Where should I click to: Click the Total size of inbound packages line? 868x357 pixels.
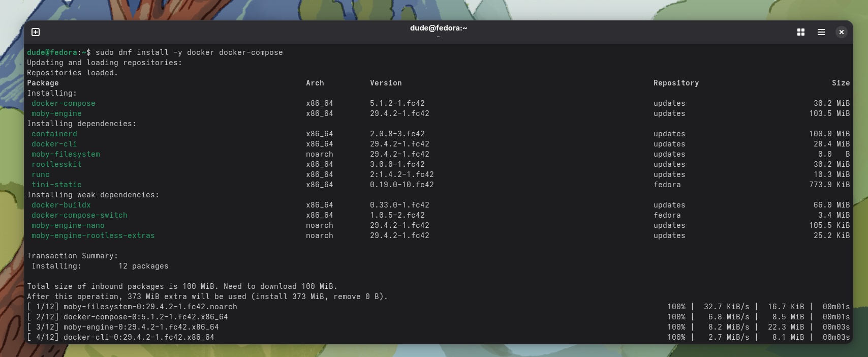182,286
